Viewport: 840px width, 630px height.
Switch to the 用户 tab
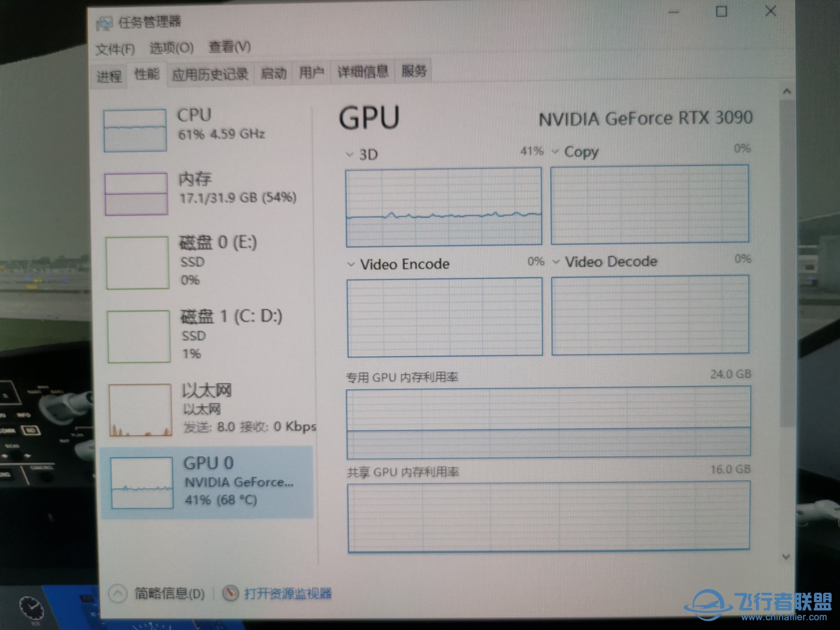coord(311,72)
